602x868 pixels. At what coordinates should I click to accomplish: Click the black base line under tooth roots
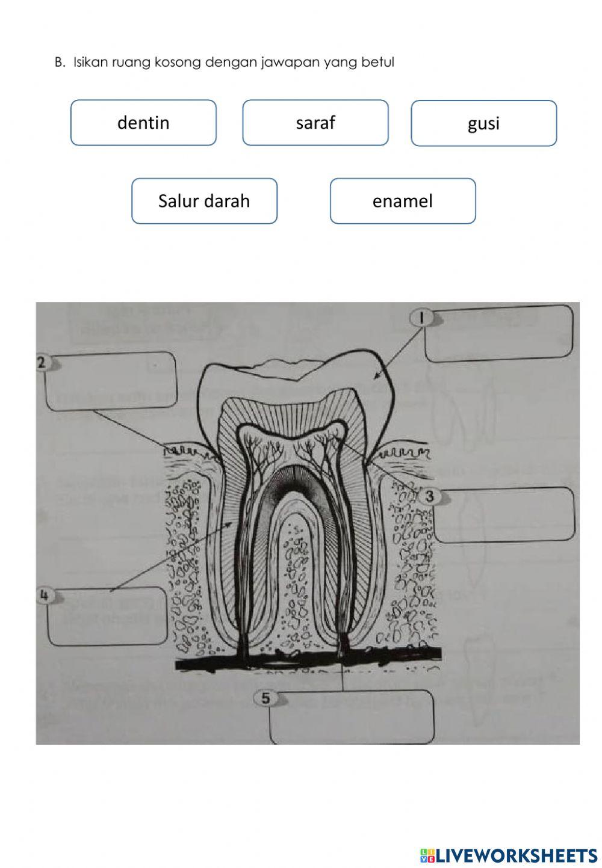308,662
